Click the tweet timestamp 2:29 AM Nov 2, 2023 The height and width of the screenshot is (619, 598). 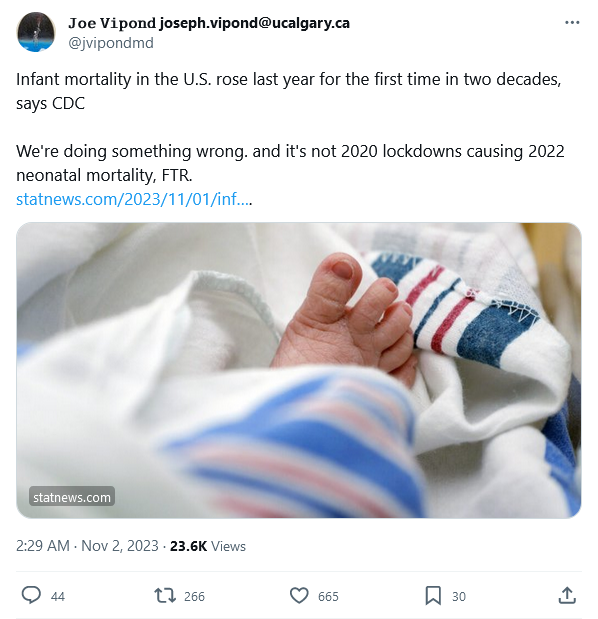click(87, 546)
